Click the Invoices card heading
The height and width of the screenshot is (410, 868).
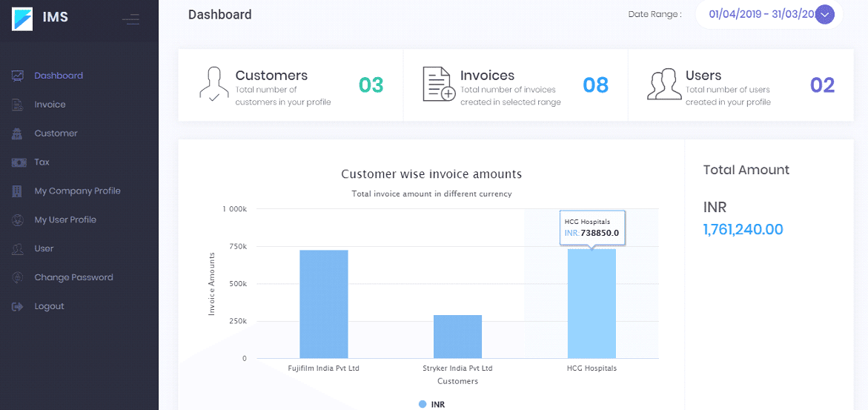487,76
